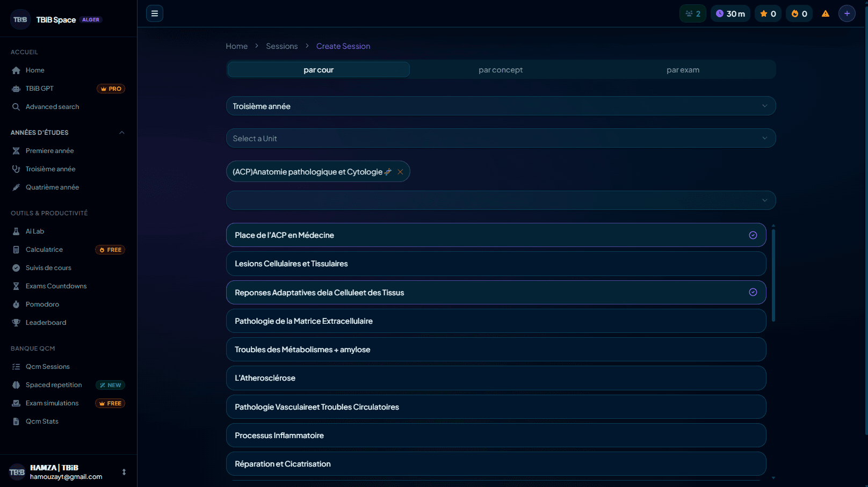Toggle the sidebar hamburger menu

155,13
